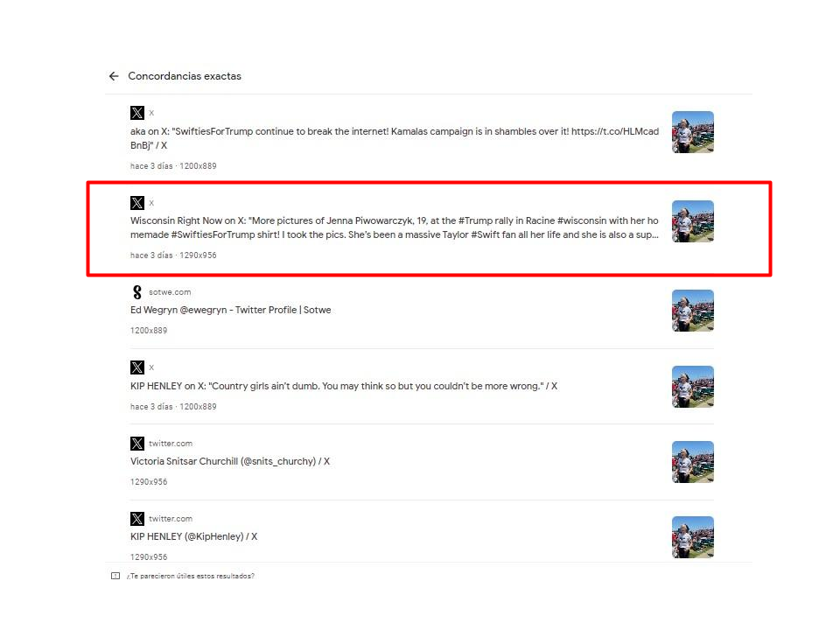This screenshot has width=840, height=630.
Task: Click X logo of Wisconsin Right Now result
Action: [137, 202]
